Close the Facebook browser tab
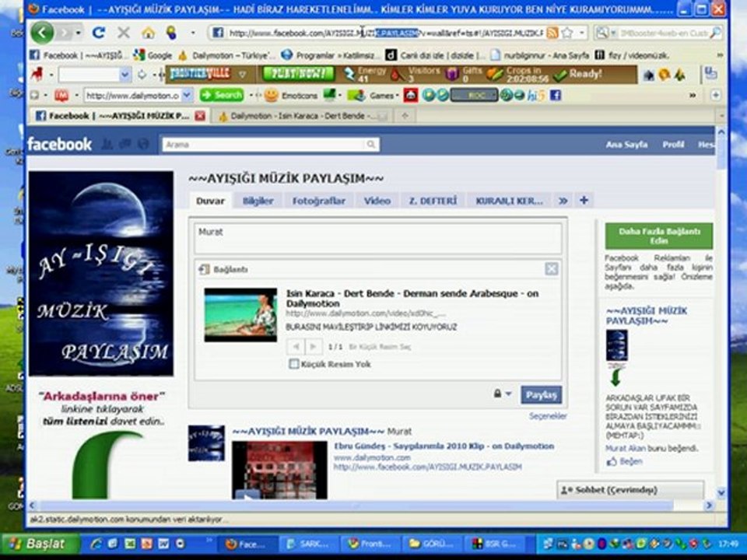Screen dimensions: 747x560 click(200, 116)
